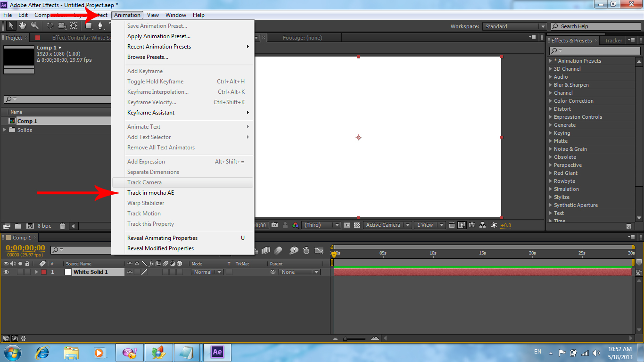
Task: Open the show channel RGB icon
Action: 295,225
